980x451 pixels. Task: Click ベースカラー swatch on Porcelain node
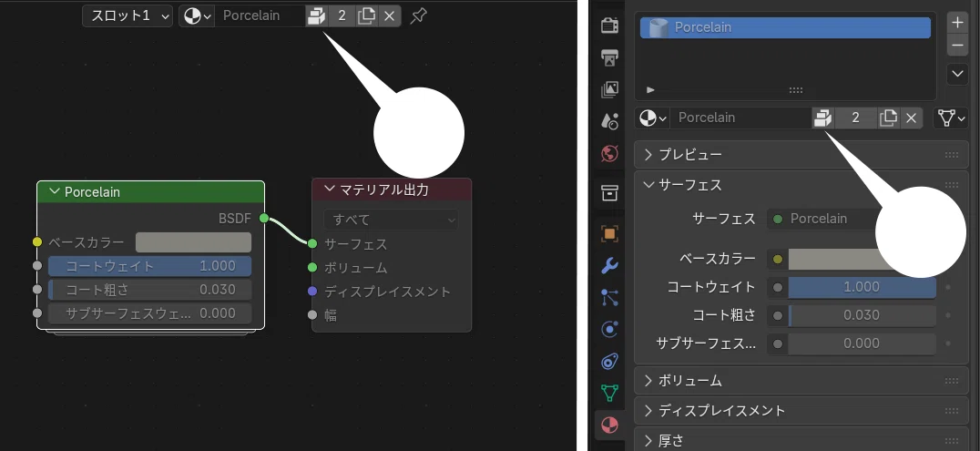click(x=193, y=242)
